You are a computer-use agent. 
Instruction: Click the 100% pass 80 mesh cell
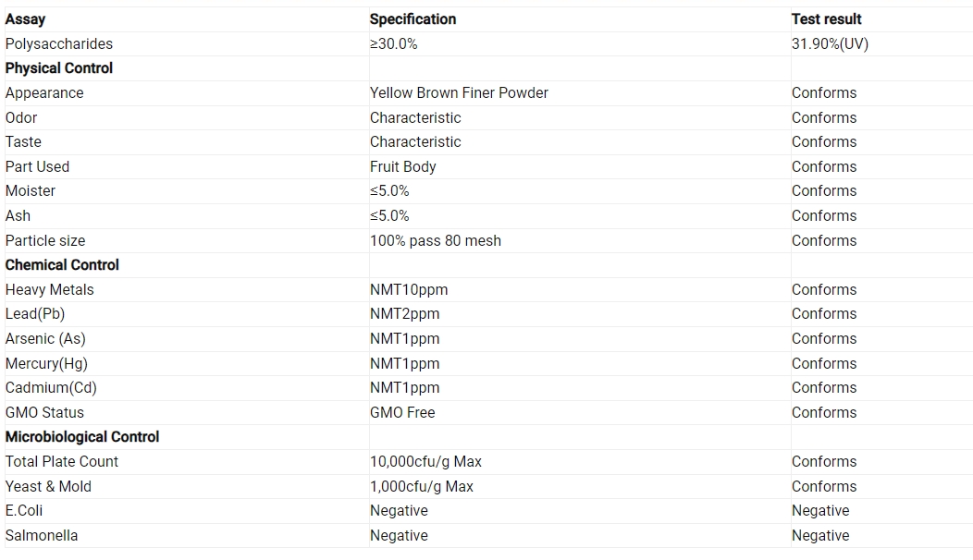(x=435, y=240)
